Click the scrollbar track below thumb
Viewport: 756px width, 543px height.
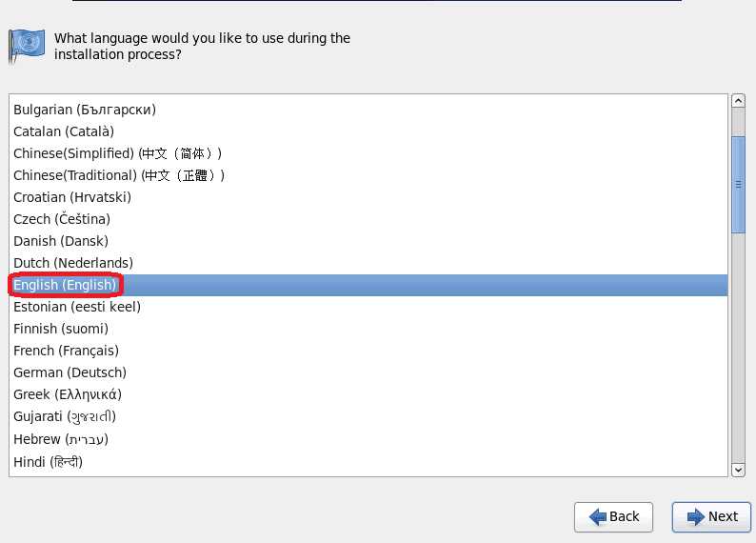pyautogui.click(x=738, y=348)
